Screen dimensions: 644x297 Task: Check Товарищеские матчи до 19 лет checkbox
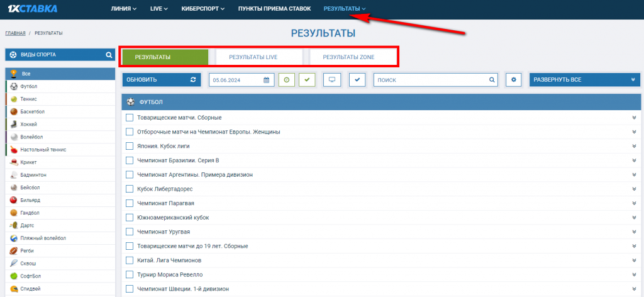[x=130, y=246]
